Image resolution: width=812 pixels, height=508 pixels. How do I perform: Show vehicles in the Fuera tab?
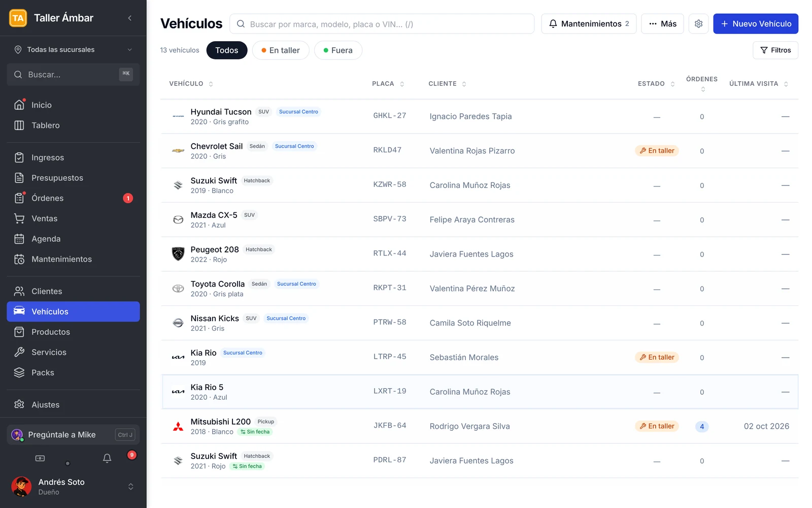pos(338,50)
